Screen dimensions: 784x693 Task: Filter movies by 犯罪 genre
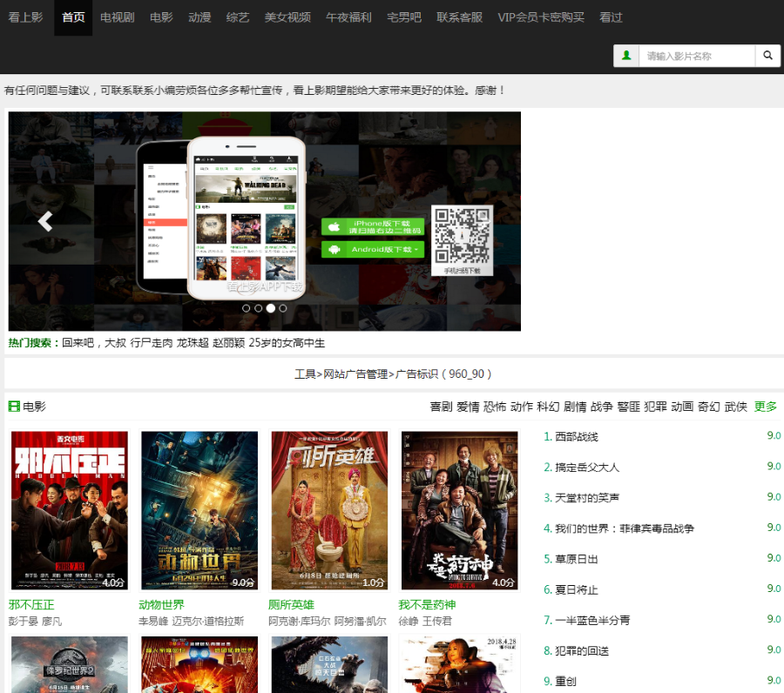pyautogui.click(x=655, y=407)
